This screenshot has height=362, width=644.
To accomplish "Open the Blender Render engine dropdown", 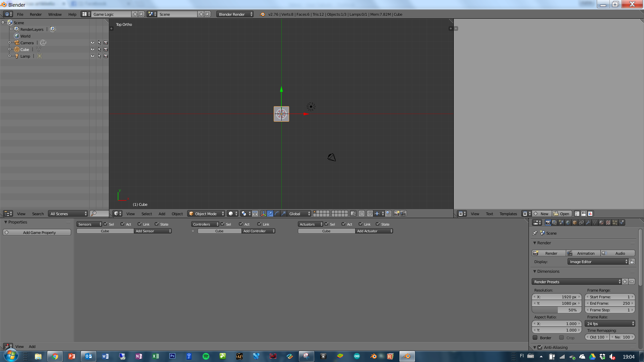I will [x=235, y=14].
